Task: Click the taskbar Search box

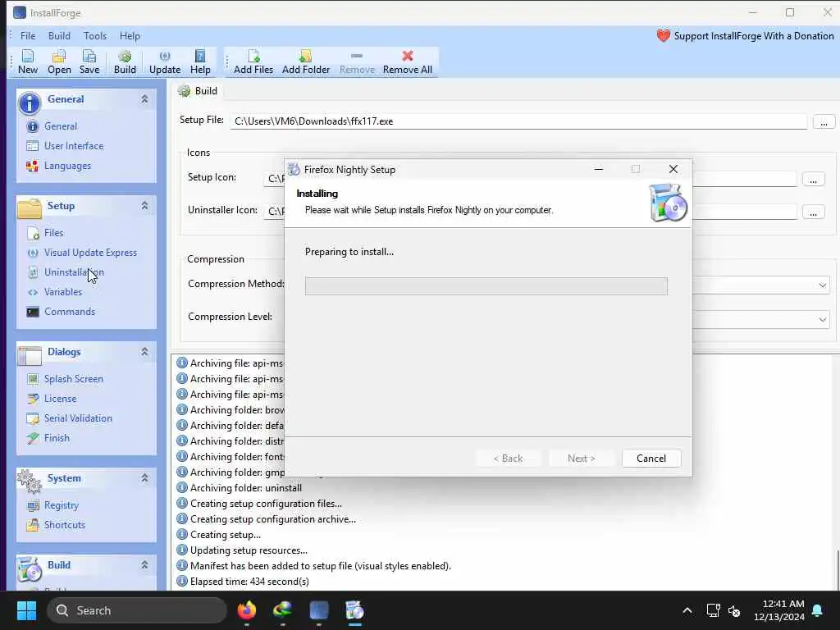Action: point(137,610)
